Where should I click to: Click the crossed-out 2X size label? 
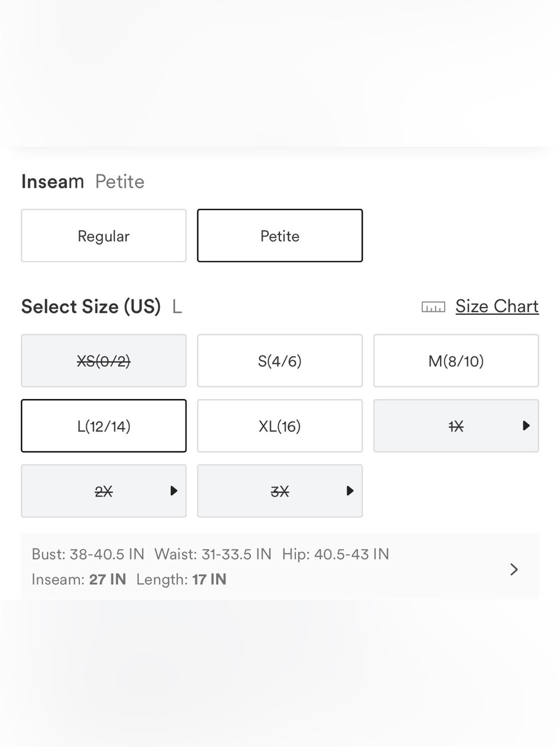point(104,492)
